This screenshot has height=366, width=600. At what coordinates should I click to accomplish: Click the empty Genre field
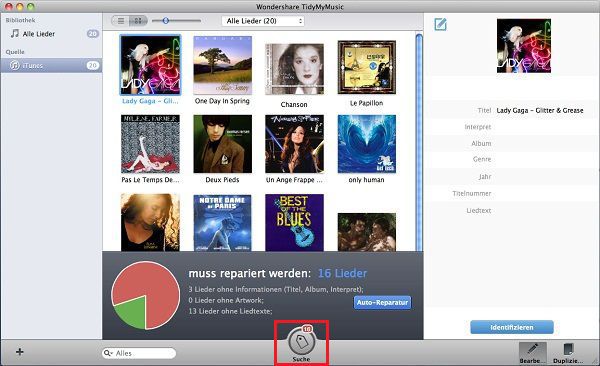(x=545, y=159)
